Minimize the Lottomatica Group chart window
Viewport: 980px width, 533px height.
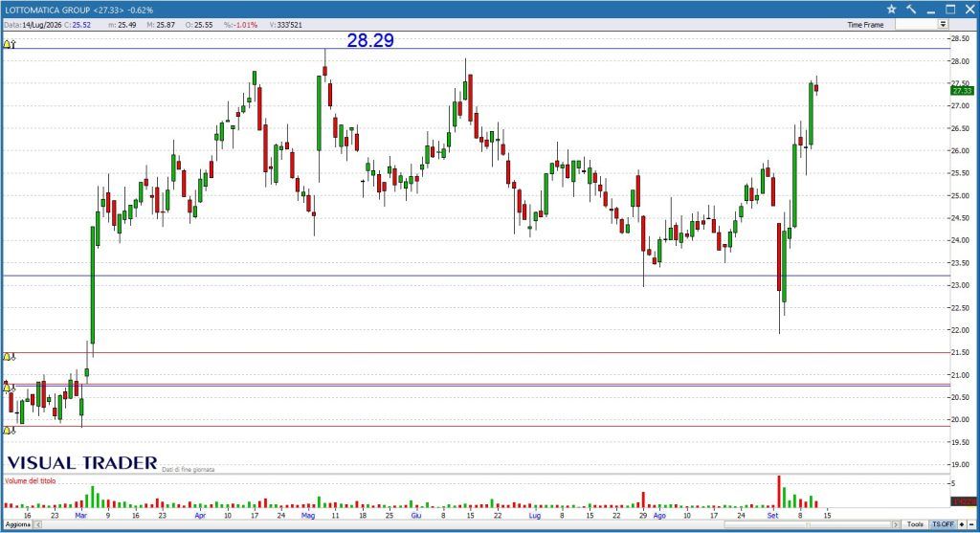(930, 11)
